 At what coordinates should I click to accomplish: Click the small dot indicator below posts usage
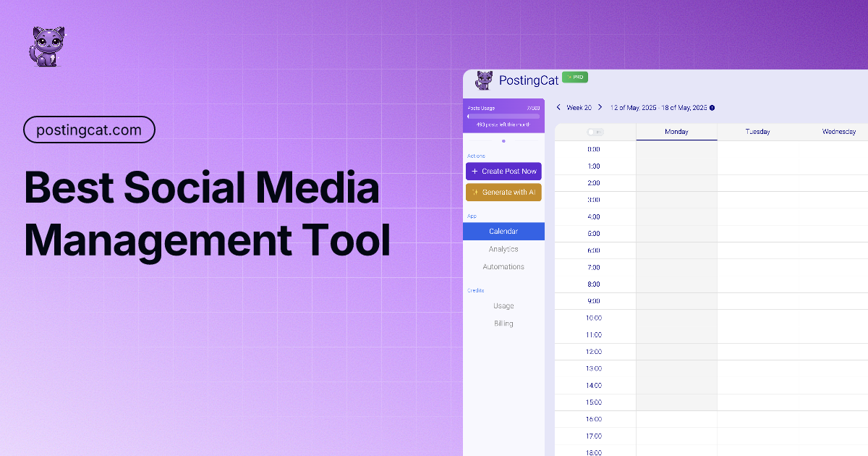503,141
